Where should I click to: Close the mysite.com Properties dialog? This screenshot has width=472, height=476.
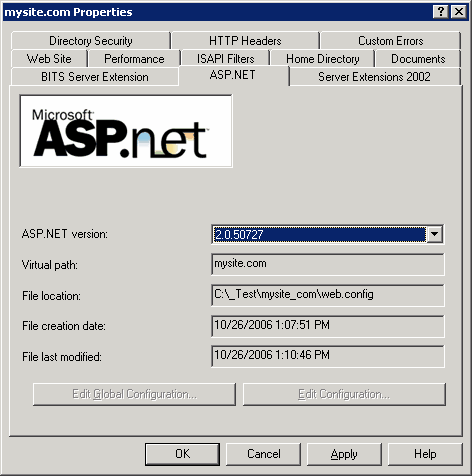(459, 12)
